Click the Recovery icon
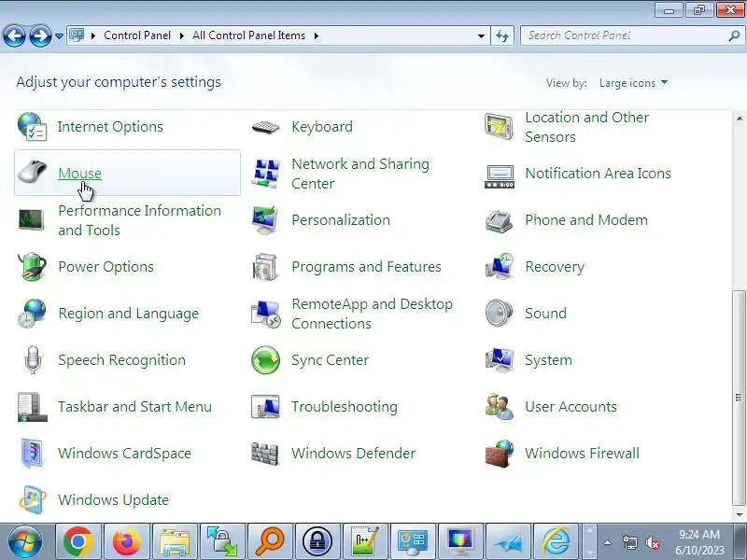 (x=499, y=267)
